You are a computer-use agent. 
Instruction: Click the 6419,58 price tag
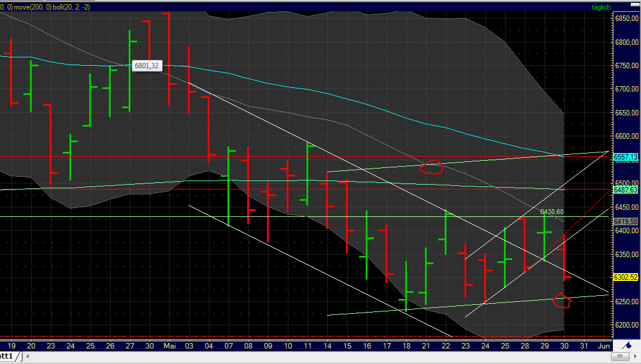coord(624,221)
